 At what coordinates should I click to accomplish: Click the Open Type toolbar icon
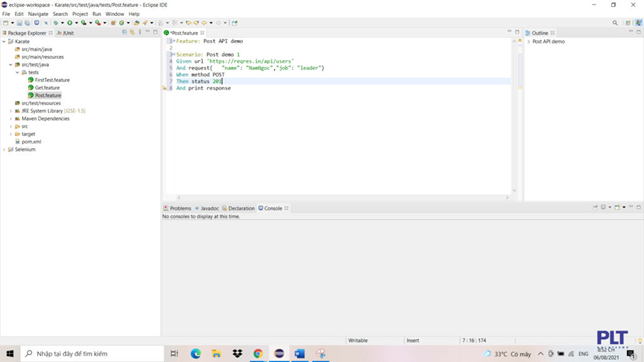click(136, 23)
